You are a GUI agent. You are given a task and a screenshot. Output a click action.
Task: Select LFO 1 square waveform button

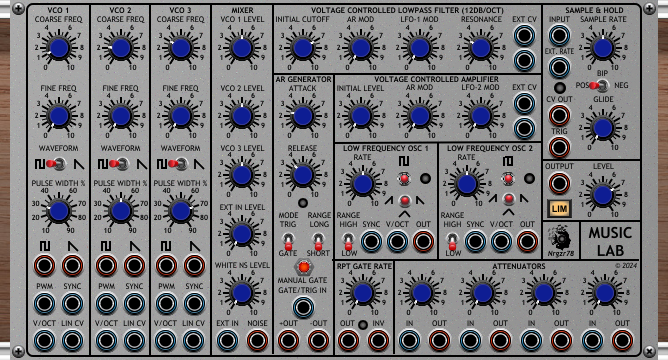click(404, 179)
